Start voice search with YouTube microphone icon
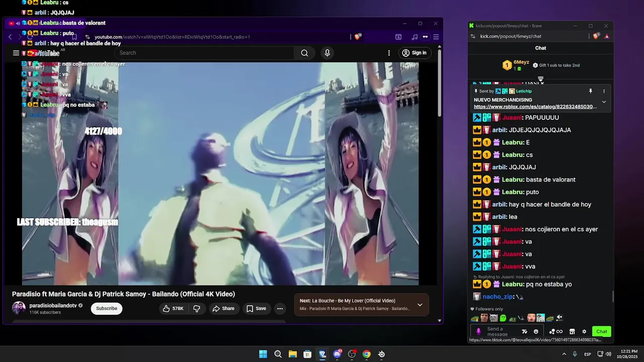The width and height of the screenshot is (644, 362). pos(328,53)
